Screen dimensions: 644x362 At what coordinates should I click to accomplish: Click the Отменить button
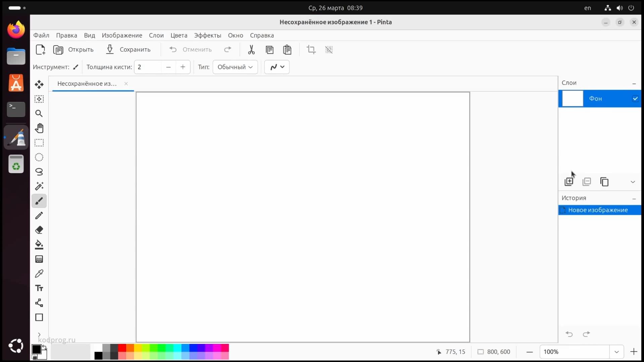[191, 50]
